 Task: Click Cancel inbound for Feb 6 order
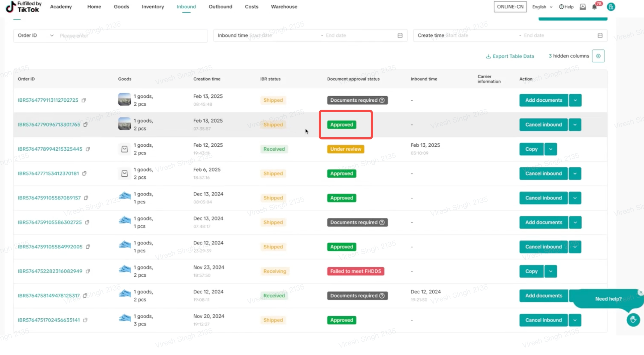(x=543, y=174)
